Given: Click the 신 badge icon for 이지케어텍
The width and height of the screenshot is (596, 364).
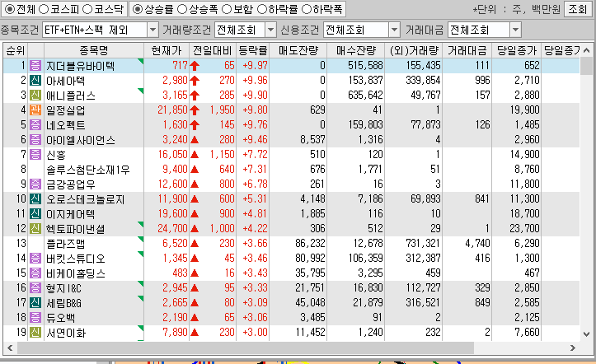Looking at the screenshot, I should click(35, 213).
